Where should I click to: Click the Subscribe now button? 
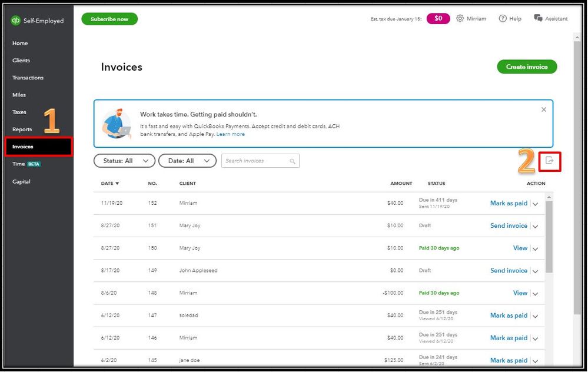coord(109,19)
